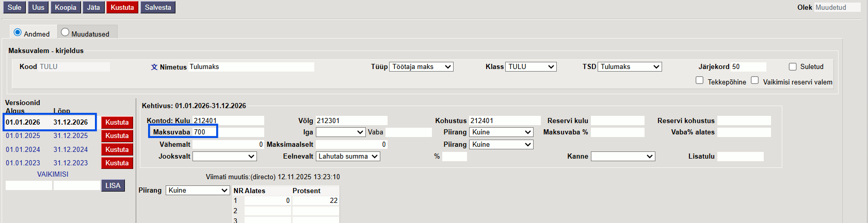Expand the Klass dropdown
Image resolution: width=868 pixels, height=223 pixels.
531,67
